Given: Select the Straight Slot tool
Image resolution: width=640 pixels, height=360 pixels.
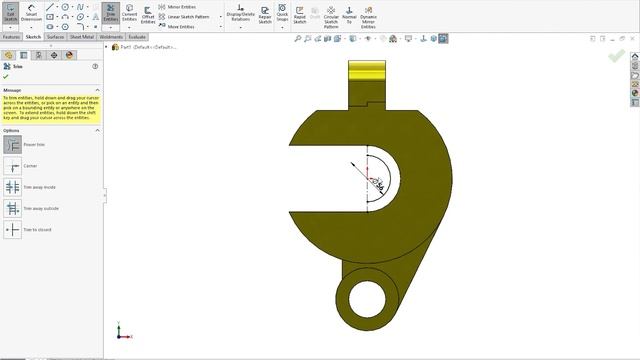Looking at the screenshot, I should [50, 27].
